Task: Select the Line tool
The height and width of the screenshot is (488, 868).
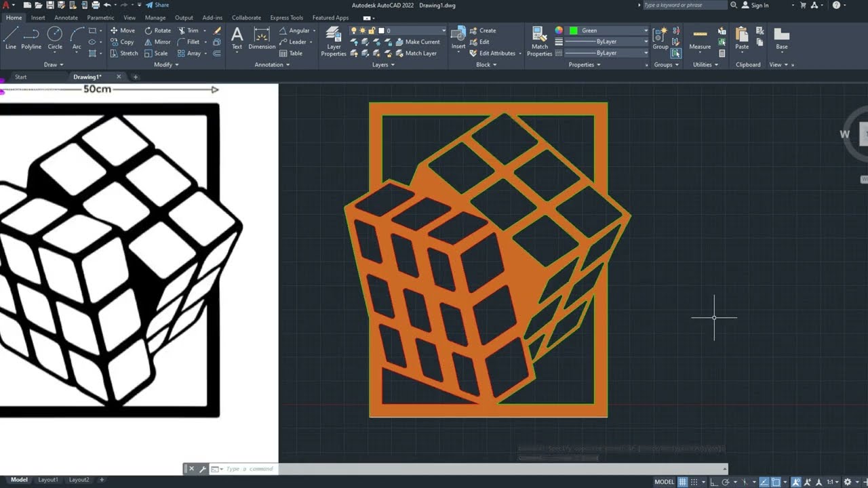Action: coord(11,38)
